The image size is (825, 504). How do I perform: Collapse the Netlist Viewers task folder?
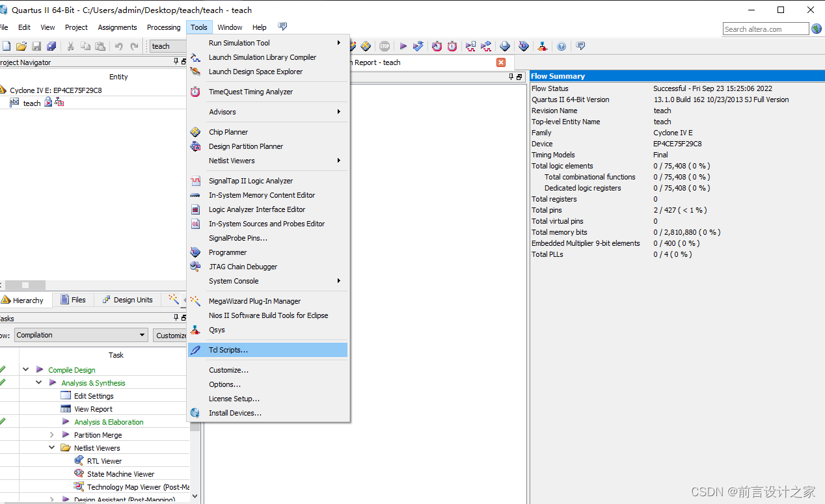(x=52, y=447)
